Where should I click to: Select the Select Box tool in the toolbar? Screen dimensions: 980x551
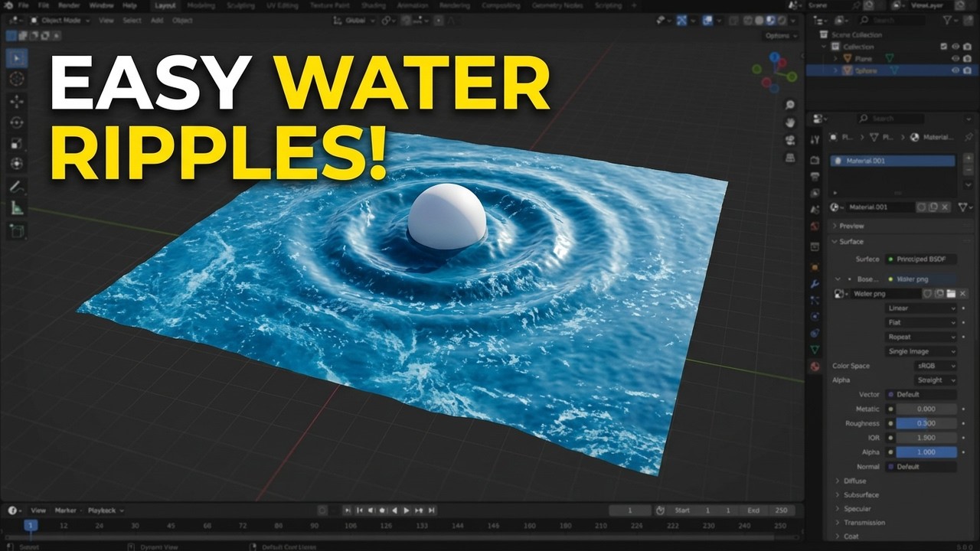point(17,57)
